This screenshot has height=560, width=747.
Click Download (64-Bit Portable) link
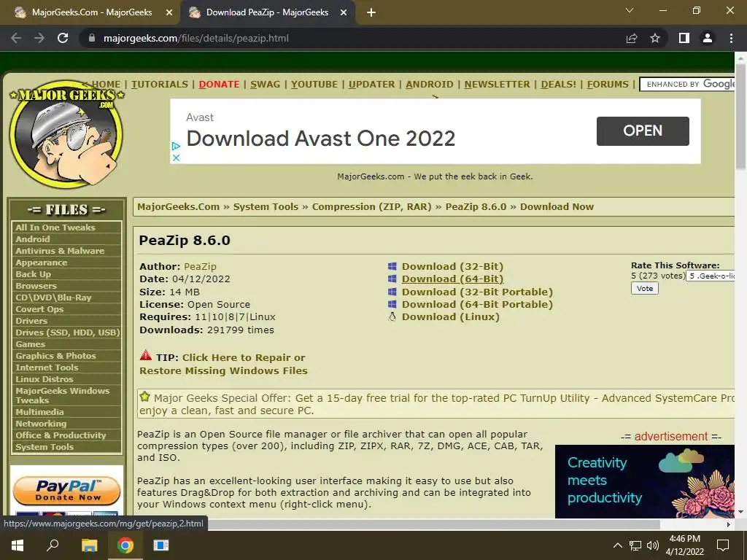coord(477,304)
